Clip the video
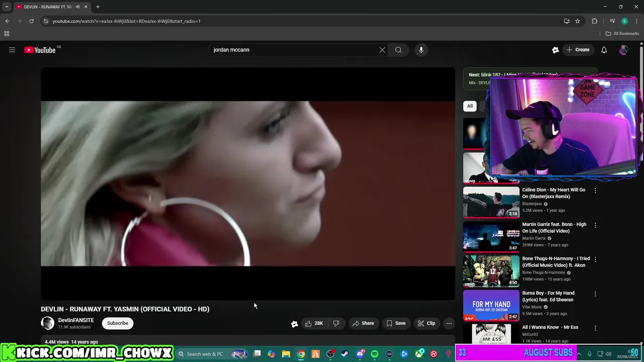644x362 pixels. point(426,323)
